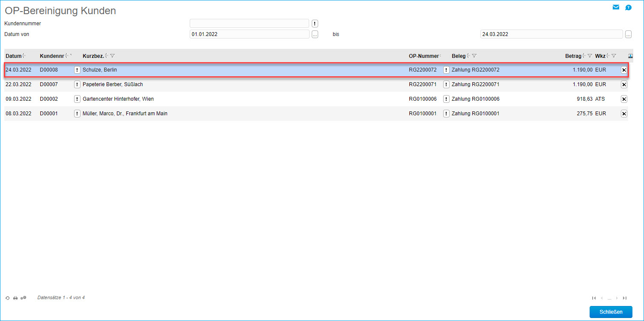Screen dimensions: 644x321
Task: Open customer details for D00001
Action: point(77,114)
